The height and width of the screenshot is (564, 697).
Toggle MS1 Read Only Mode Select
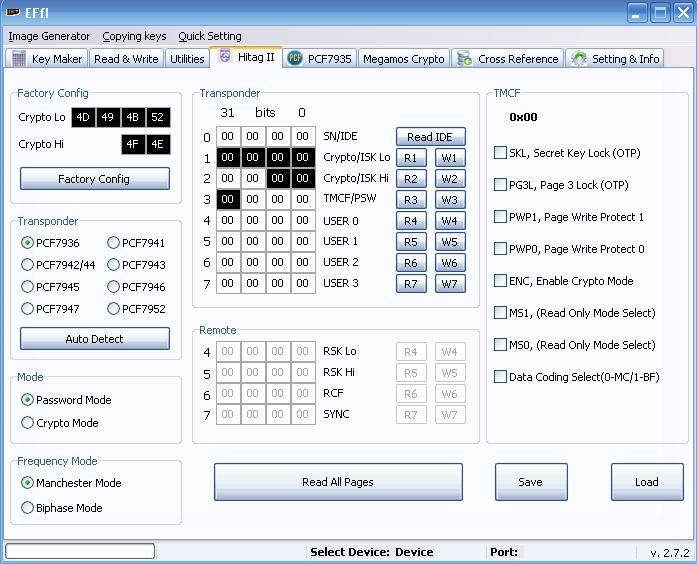coord(500,313)
